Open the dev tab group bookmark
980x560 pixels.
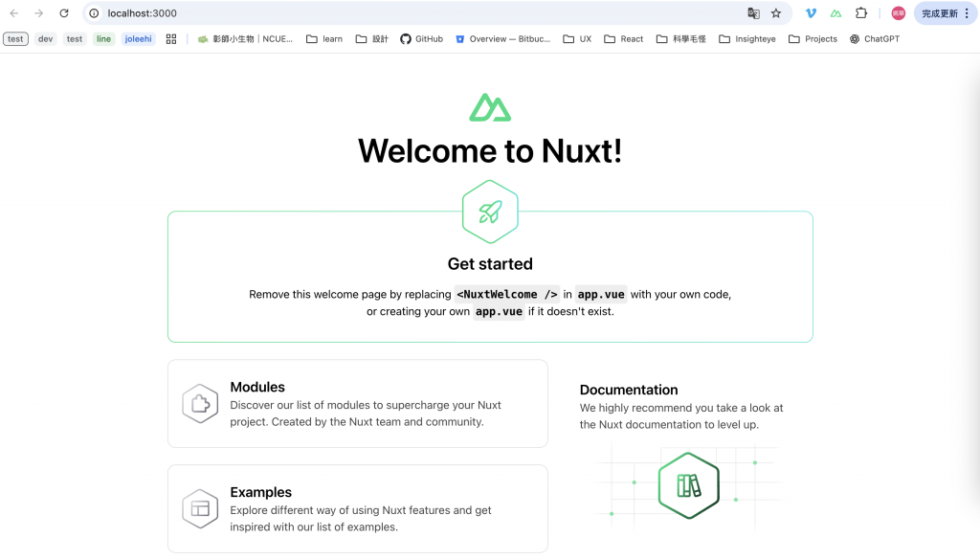click(46, 38)
